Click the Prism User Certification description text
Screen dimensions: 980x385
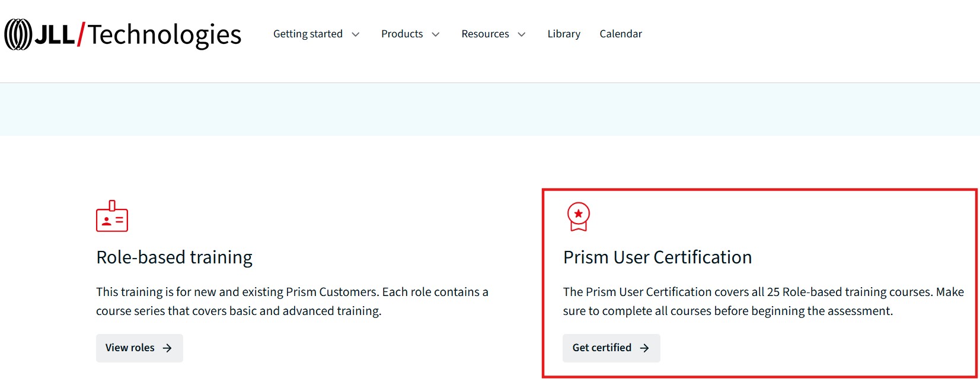[x=763, y=301]
